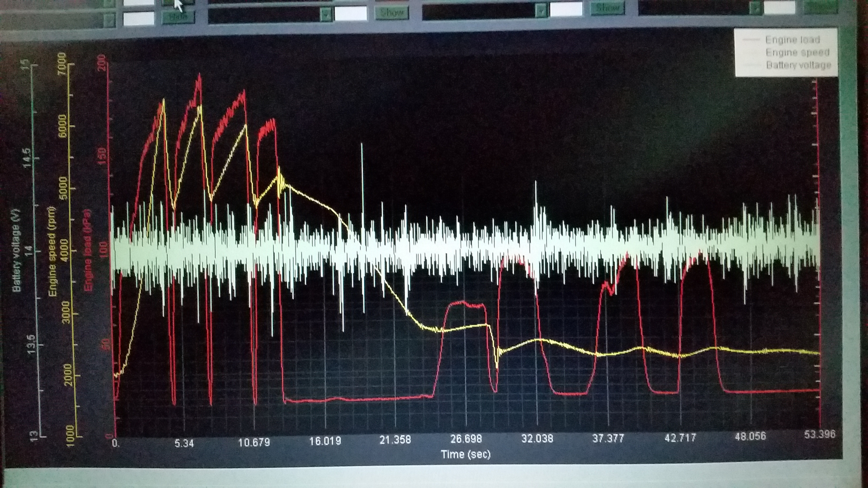The width and height of the screenshot is (868, 488).
Task: Click white input field of first channel
Action: click(x=139, y=19)
